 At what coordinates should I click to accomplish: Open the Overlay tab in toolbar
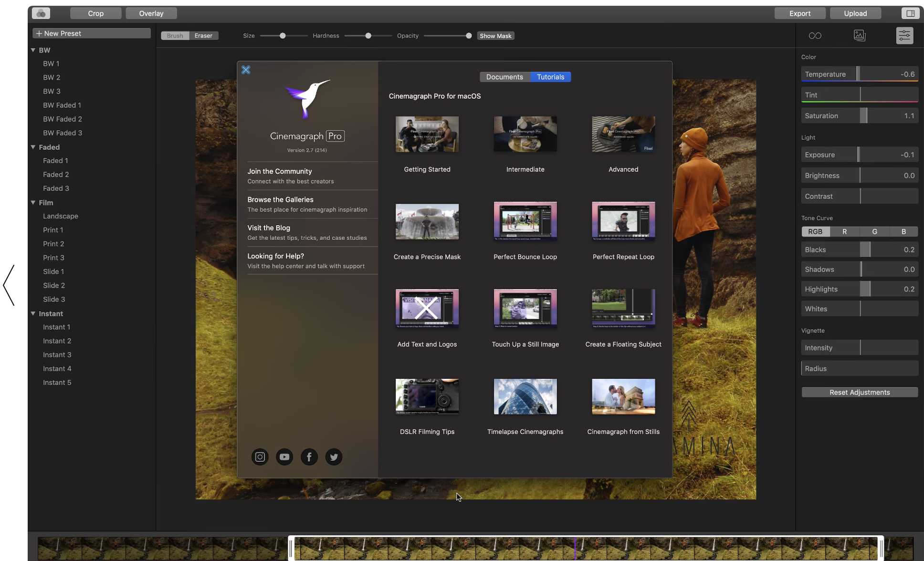151,13
